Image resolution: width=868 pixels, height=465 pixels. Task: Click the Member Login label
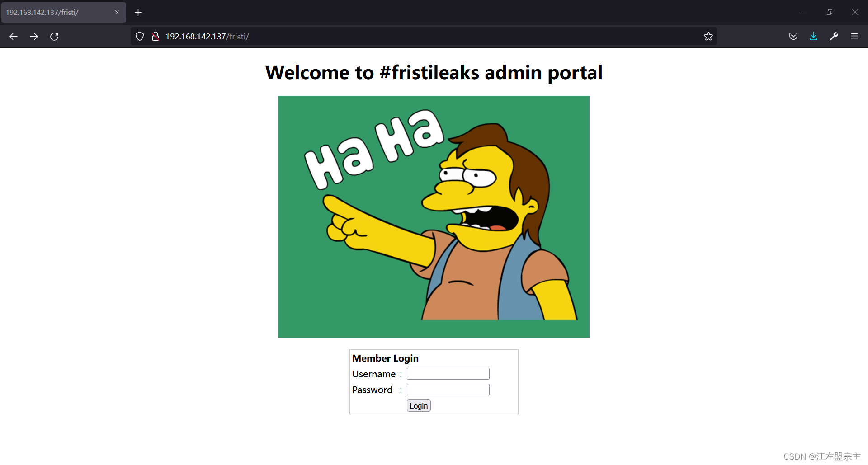385,358
